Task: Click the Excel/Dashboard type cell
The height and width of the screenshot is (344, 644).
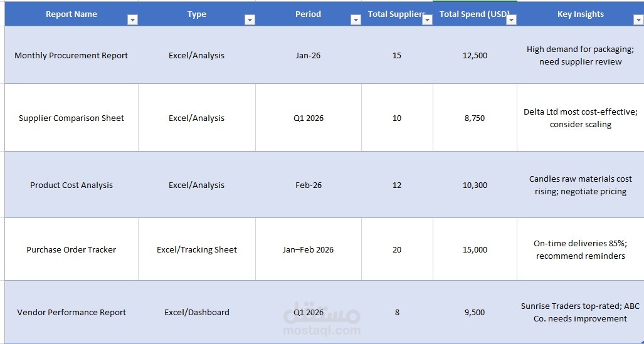Action: tap(196, 313)
